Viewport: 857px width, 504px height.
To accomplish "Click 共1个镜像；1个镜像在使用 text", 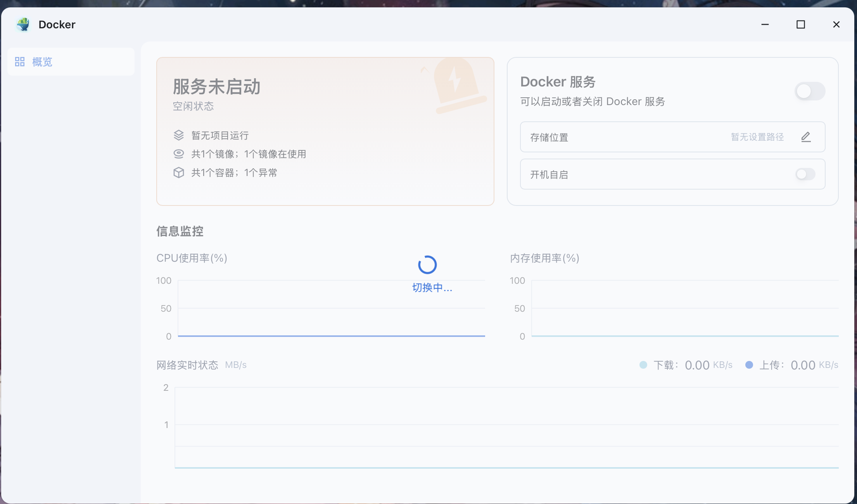I will [249, 154].
